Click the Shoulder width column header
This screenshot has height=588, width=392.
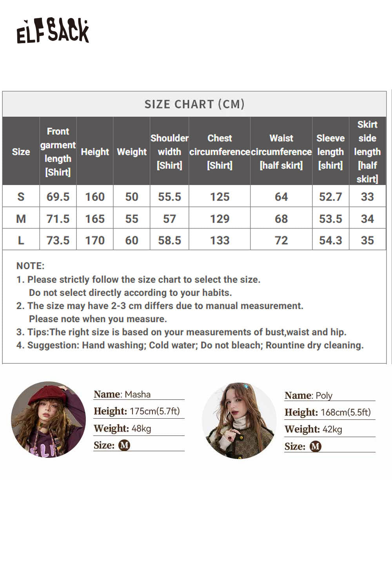[169, 152]
